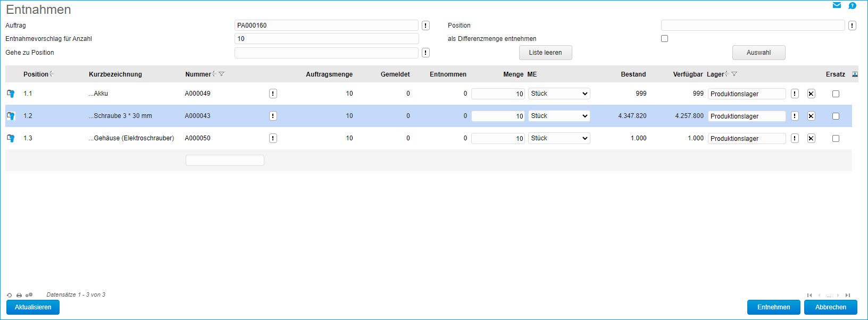Check Ersatz box for Akku row
The width and height of the screenshot is (868, 320).
point(836,94)
